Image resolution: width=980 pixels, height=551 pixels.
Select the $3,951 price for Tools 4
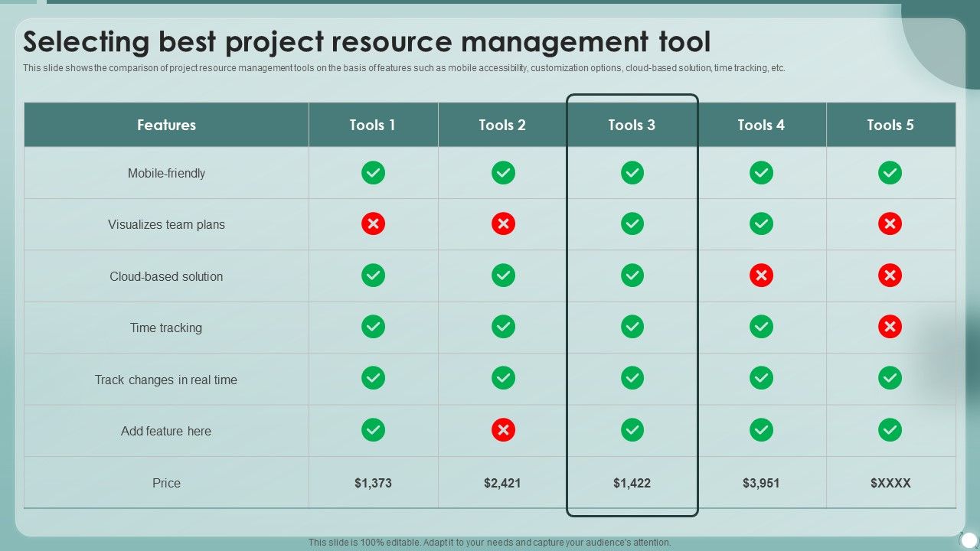tap(761, 483)
